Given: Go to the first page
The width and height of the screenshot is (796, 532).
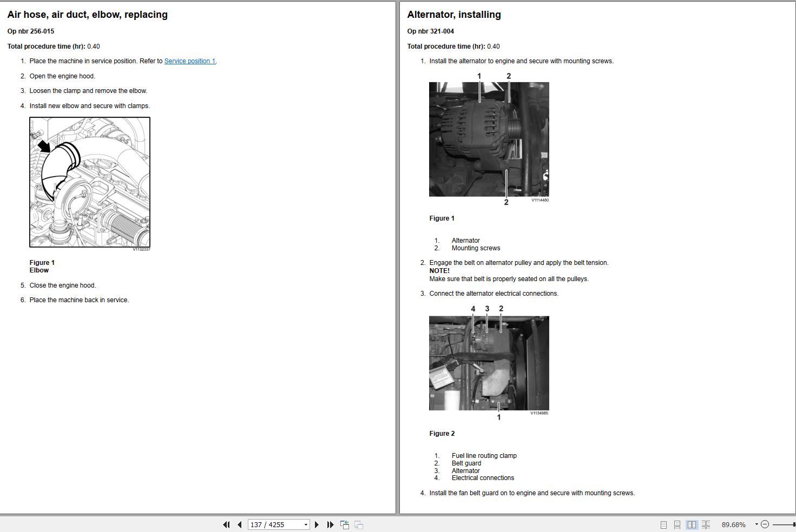Looking at the screenshot, I should click(x=226, y=524).
